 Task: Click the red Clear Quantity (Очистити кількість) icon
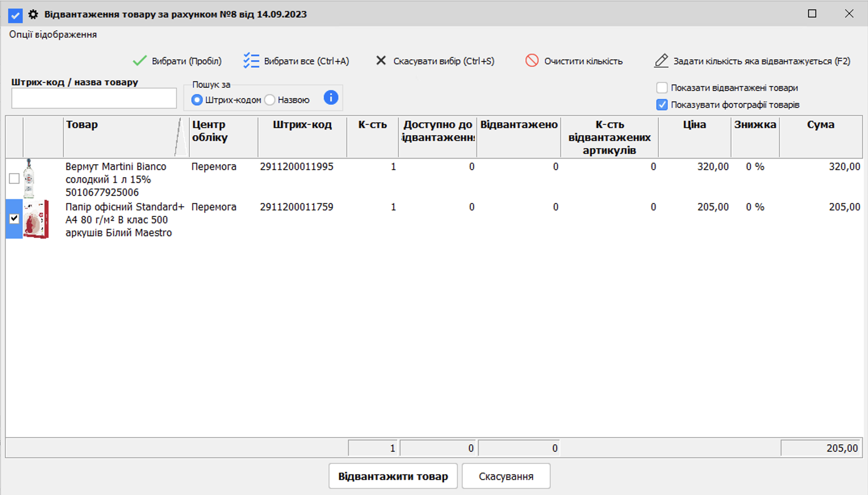[532, 61]
